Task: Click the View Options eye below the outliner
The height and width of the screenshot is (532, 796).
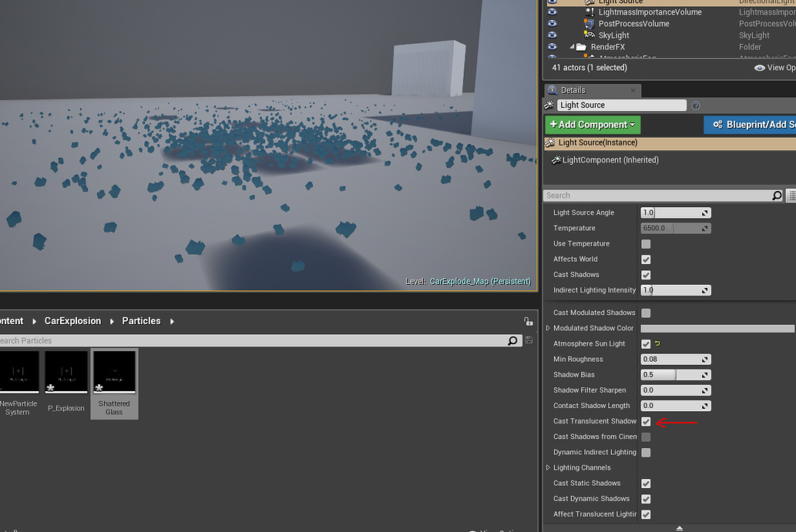Action: tap(759, 67)
